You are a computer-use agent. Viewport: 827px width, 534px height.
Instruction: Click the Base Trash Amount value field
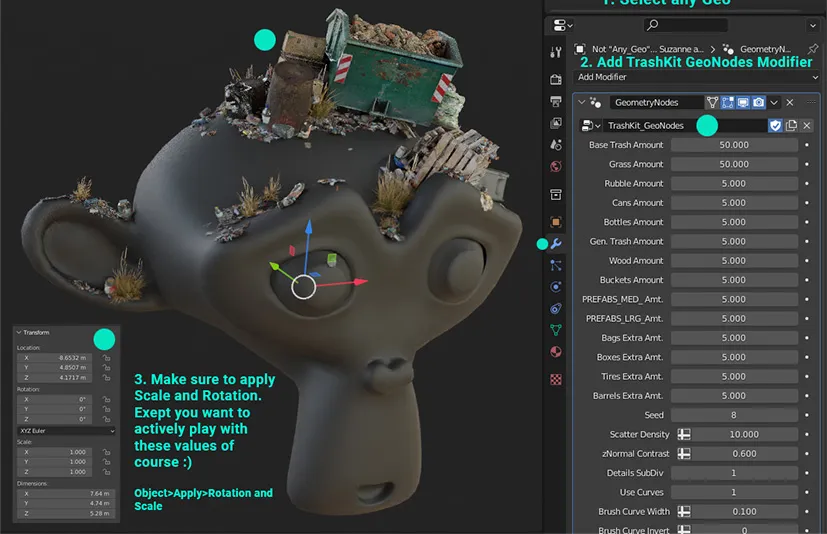pos(734,145)
